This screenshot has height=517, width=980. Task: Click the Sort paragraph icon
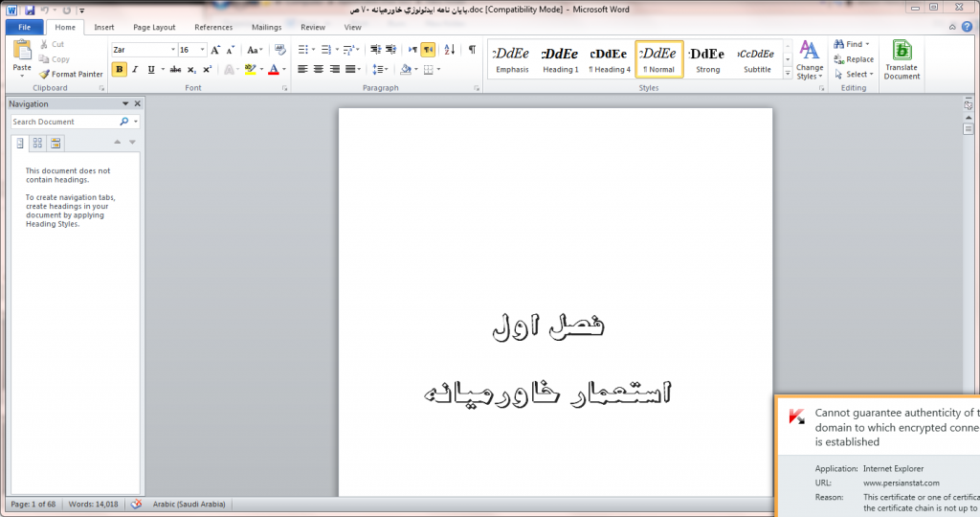click(x=450, y=50)
